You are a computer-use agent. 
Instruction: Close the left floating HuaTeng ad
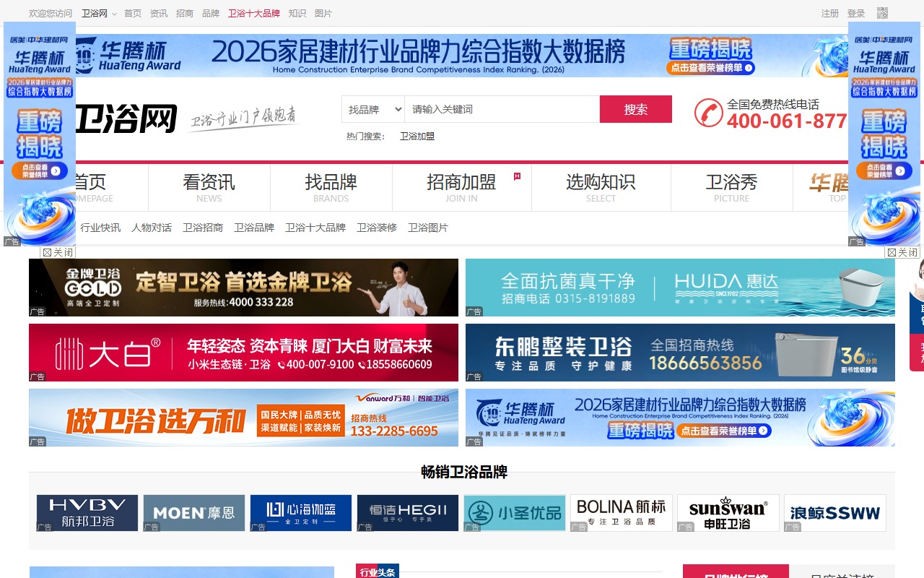[x=58, y=252]
